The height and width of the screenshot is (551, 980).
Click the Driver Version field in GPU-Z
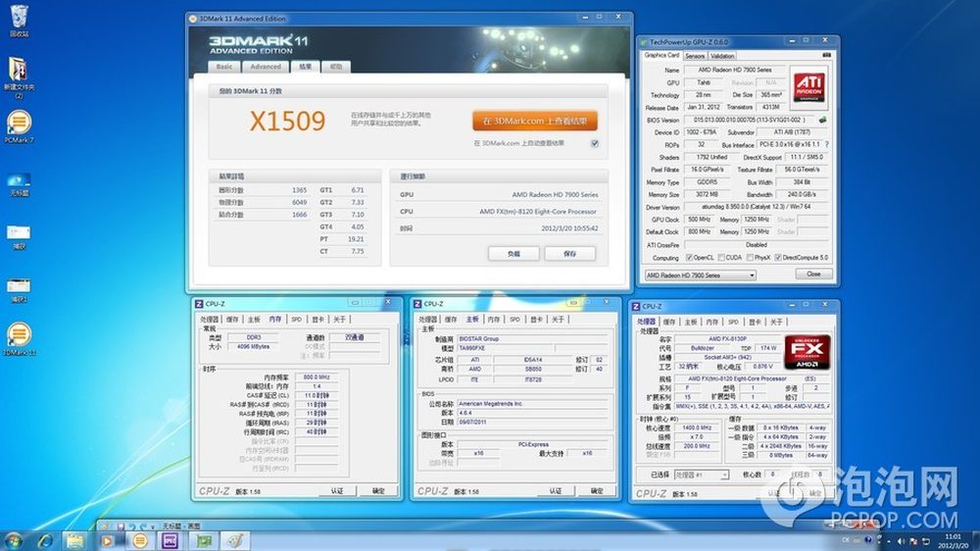tap(757, 207)
